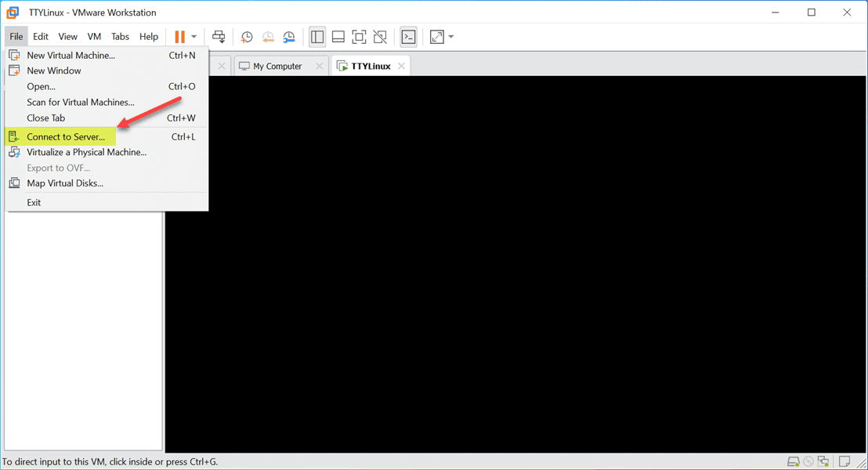Toggle the console view button

tap(408, 37)
